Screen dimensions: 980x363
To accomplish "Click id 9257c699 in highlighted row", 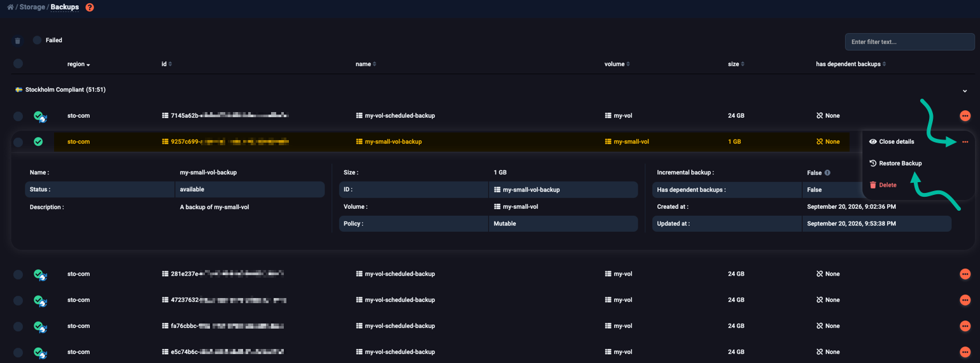I will point(226,142).
